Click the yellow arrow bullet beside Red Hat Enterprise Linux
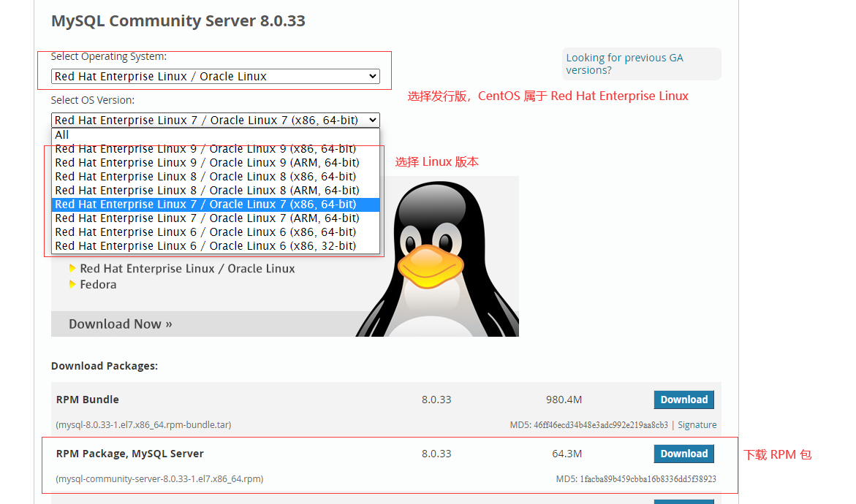The image size is (856, 504). coord(72,268)
